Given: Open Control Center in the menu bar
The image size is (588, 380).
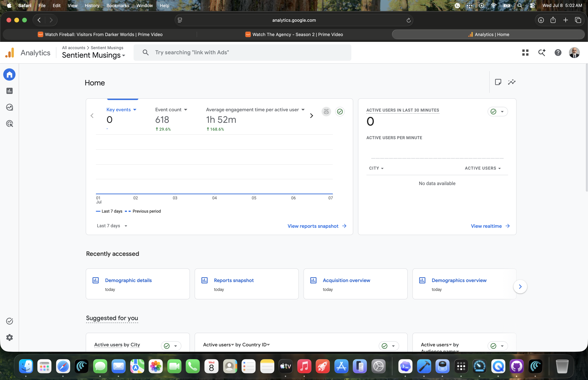Looking at the screenshot, I should point(532,5).
